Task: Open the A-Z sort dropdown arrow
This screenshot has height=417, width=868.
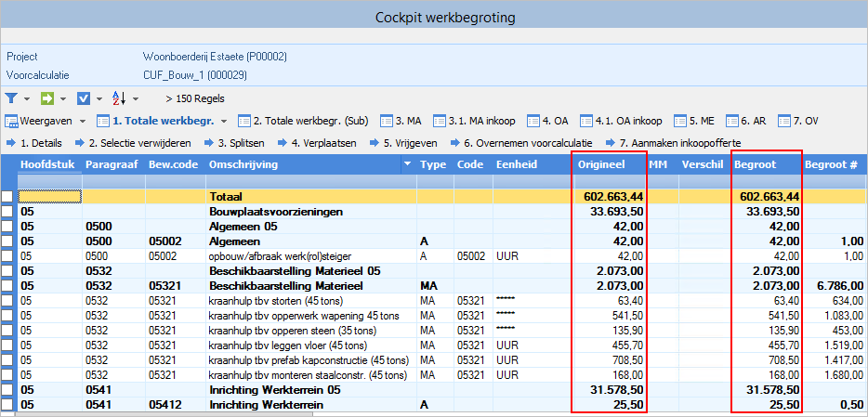Action: [136, 99]
